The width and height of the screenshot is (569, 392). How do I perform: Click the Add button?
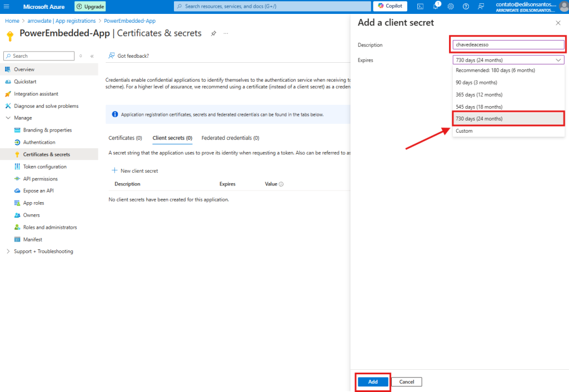click(x=373, y=382)
